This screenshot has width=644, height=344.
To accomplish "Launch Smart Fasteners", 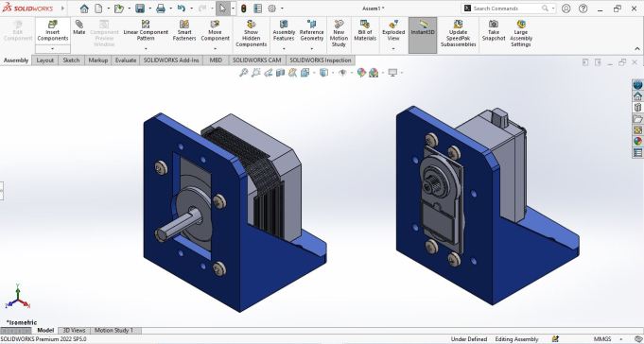I will pos(184,30).
